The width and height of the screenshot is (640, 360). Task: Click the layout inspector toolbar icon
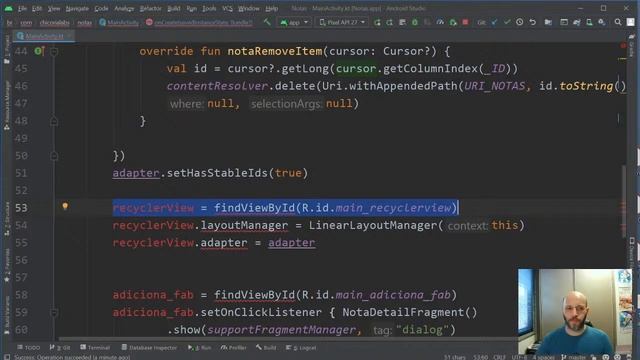[x=564, y=22]
